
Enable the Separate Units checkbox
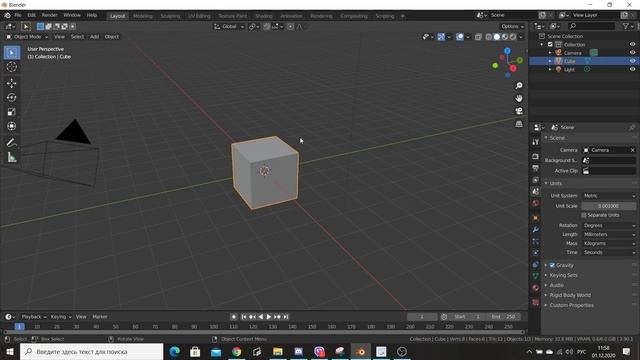(x=584, y=215)
